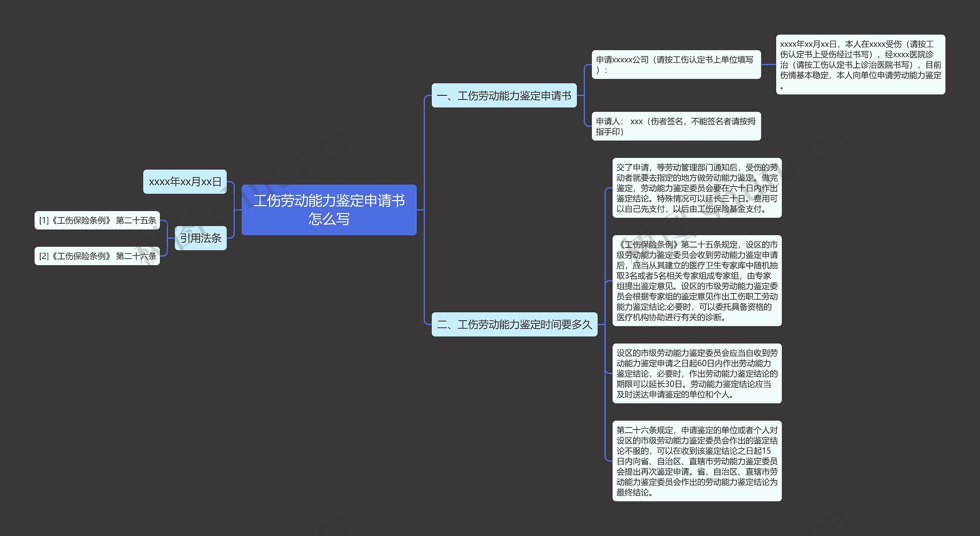The width and height of the screenshot is (980, 536).
Task: Select the 第二十五条规定 paragraph node
Action: pos(697,280)
